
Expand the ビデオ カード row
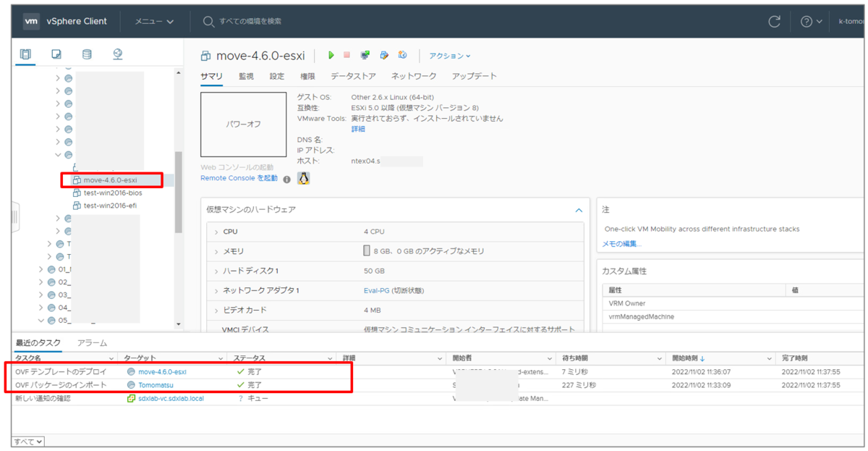point(216,310)
